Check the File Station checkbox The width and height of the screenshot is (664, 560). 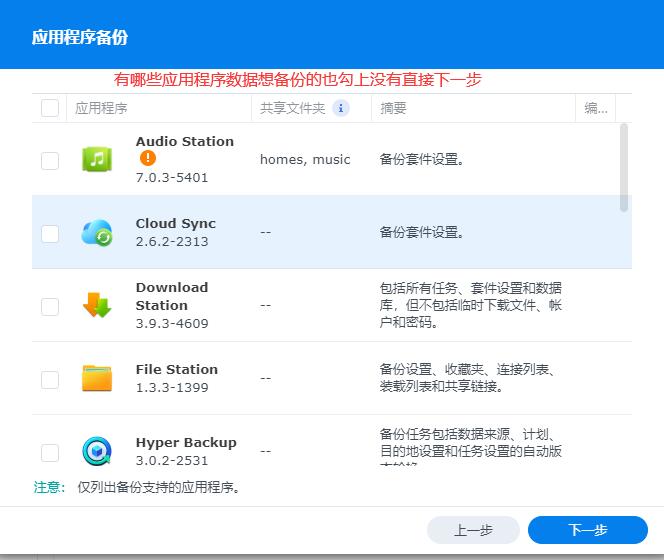pos(50,380)
